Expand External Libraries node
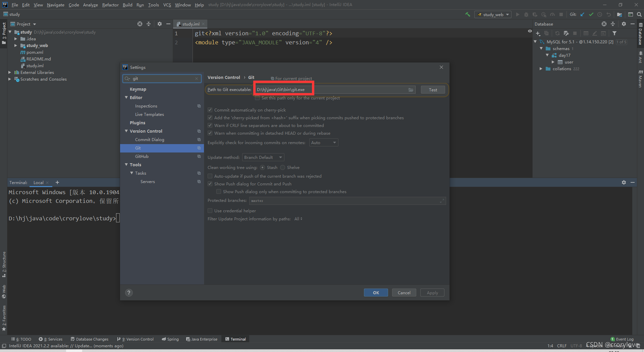 pos(9,72)
